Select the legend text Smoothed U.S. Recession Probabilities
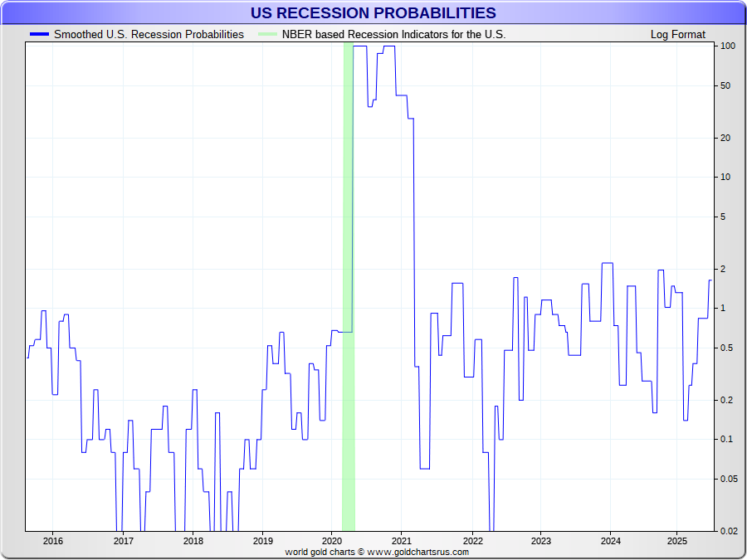The height and width of the screenshot is (560, 747). click(x=149, y=34)
